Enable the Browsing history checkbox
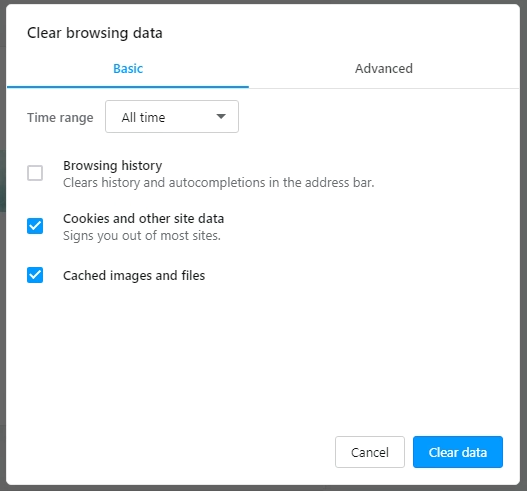Screen dimensions: 527x491 (35, 173)
